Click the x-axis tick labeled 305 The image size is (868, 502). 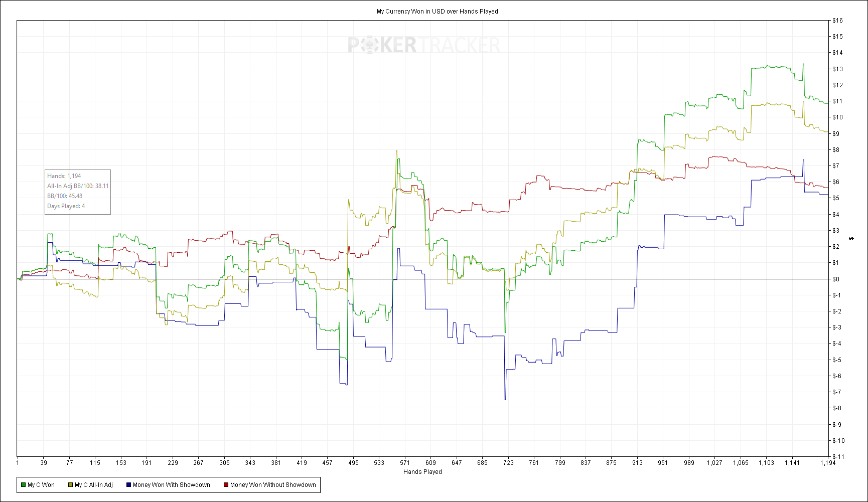(x=224, y=463)
